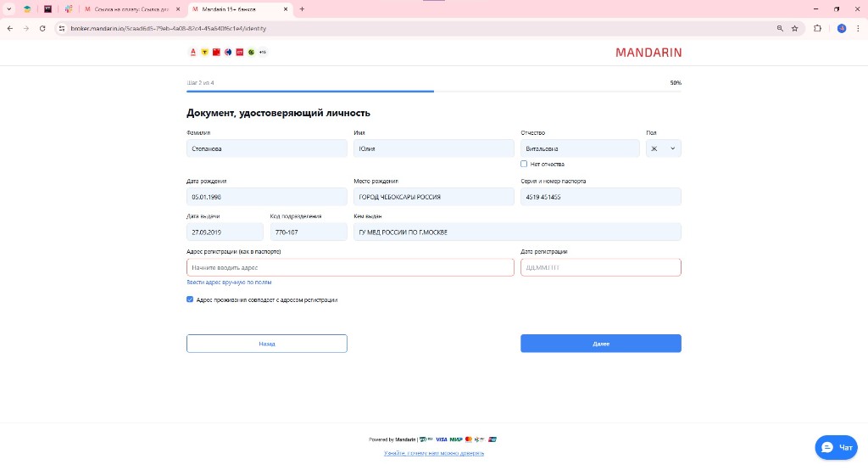Open the browser extensions puzzle icon
This screenshot has width=868, height=470.
tap(818, 28)
